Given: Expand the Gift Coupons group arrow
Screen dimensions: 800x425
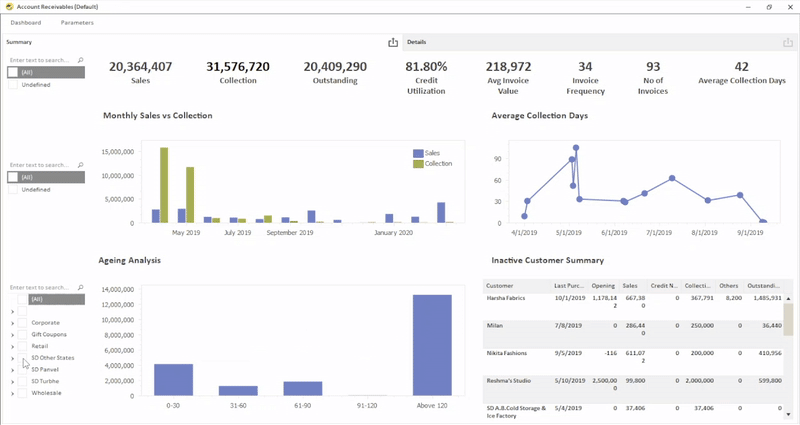Looking at the screenshot, I should pos(12,335).
